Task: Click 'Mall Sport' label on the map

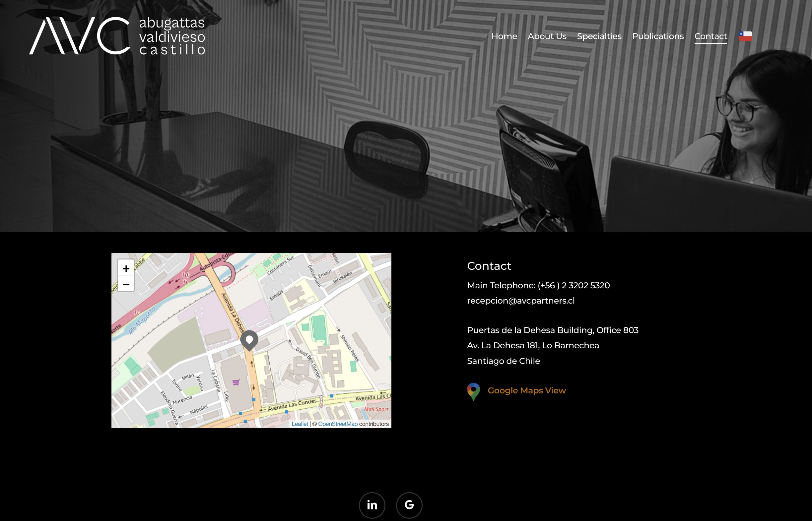Action: (x=376, y=409)
